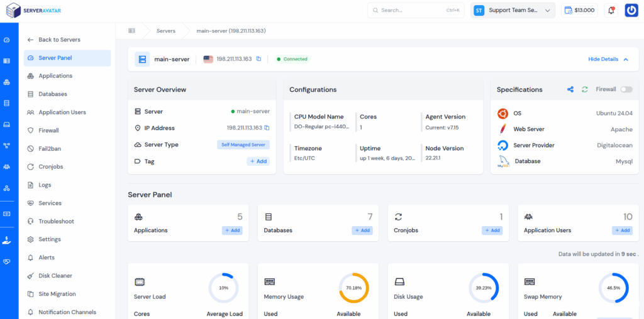Click Add tag button in Server Overview

258,161
